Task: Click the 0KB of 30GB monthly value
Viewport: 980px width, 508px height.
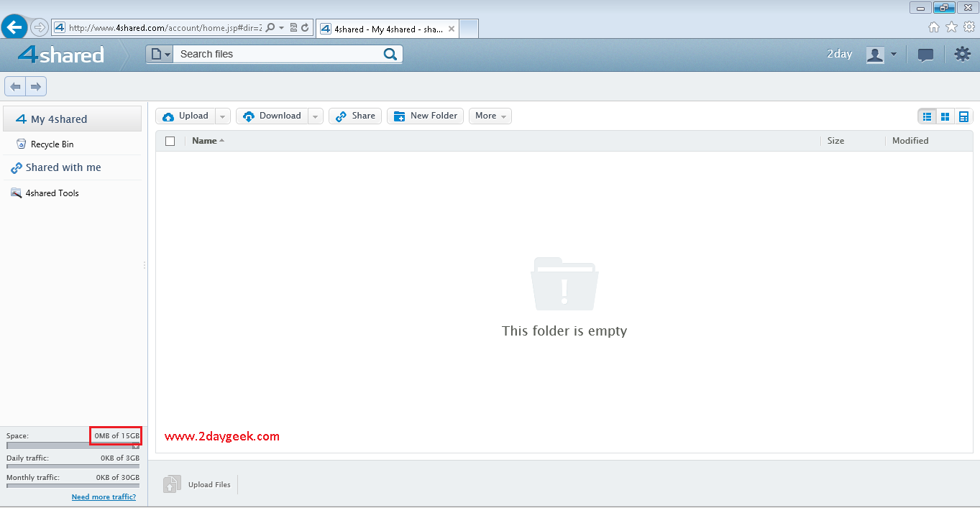Action: pos(118,477)
